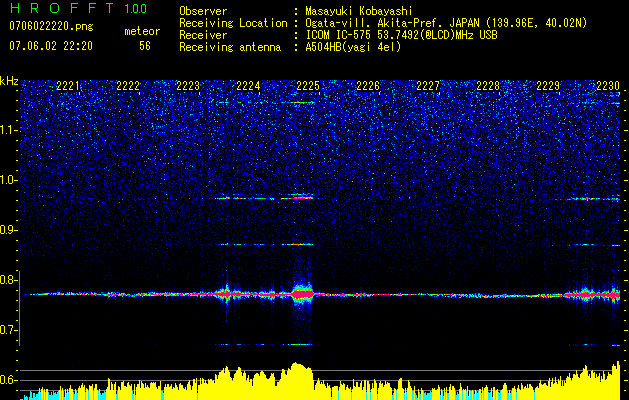This screenshot has width=629, height=400.
Task: Click the version number 1.0.0
Action: [136, 8]
